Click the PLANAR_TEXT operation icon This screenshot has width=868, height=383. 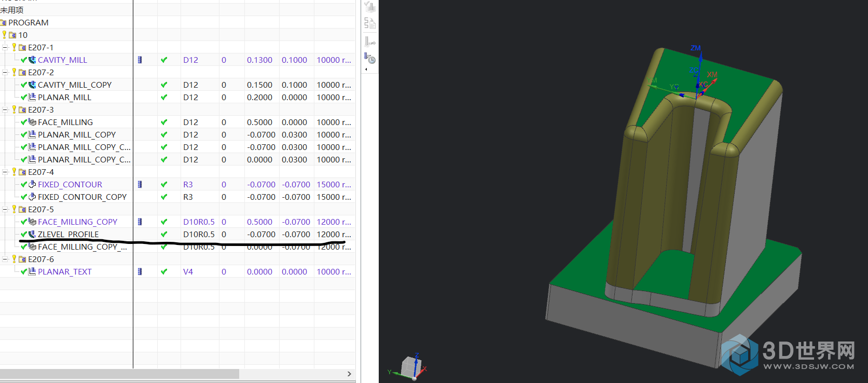[x=32, y=271]
